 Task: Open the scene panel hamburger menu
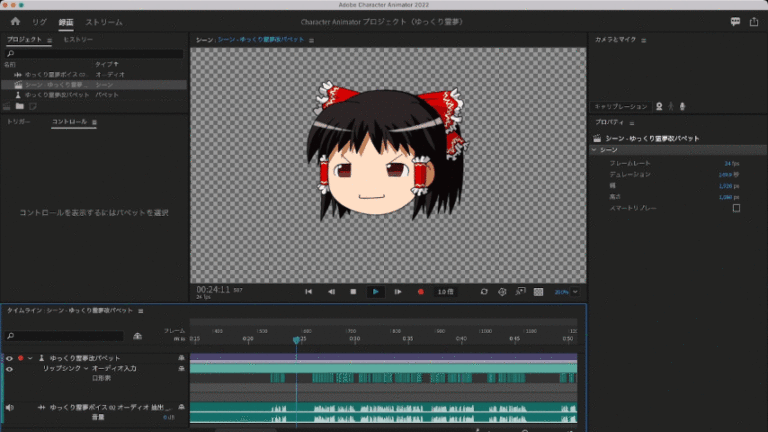point(312,40)
